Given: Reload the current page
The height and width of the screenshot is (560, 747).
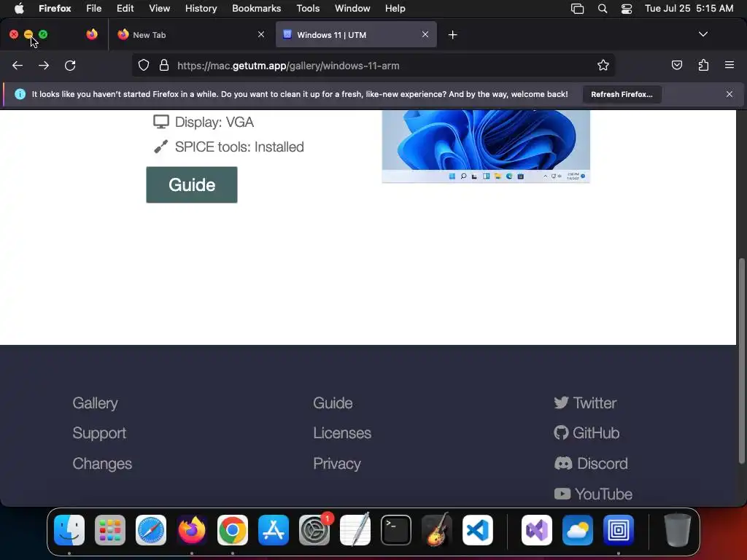Looking at the screenshot, I should click(70, 66).
